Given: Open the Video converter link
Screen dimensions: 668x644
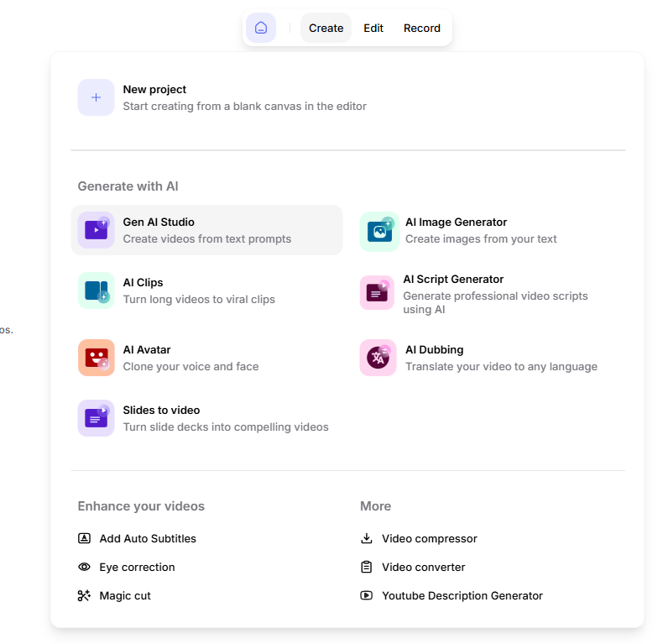Looking at the screenshot, I should tap(423, 567).
